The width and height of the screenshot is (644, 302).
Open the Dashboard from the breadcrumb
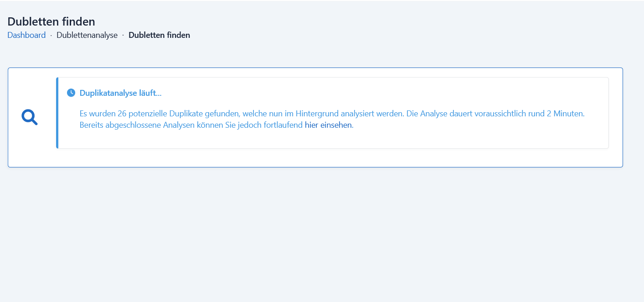(x=26, y=35)
